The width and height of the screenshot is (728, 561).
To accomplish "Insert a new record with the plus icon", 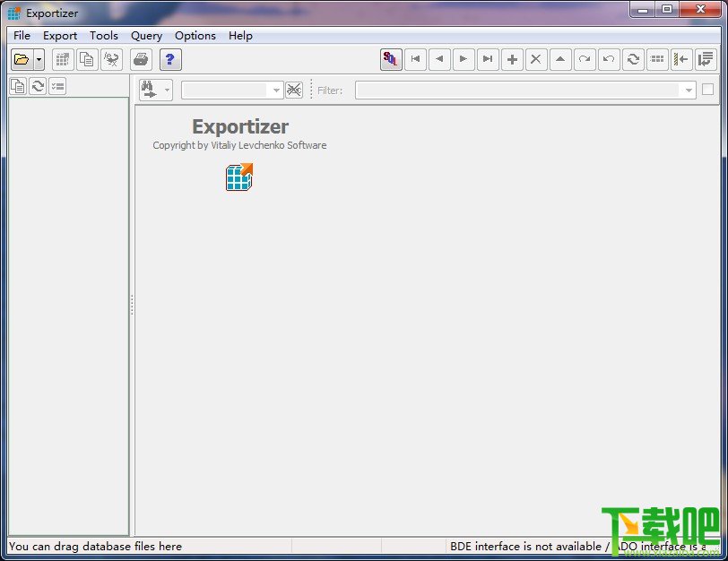I will [x=512, y=59].
